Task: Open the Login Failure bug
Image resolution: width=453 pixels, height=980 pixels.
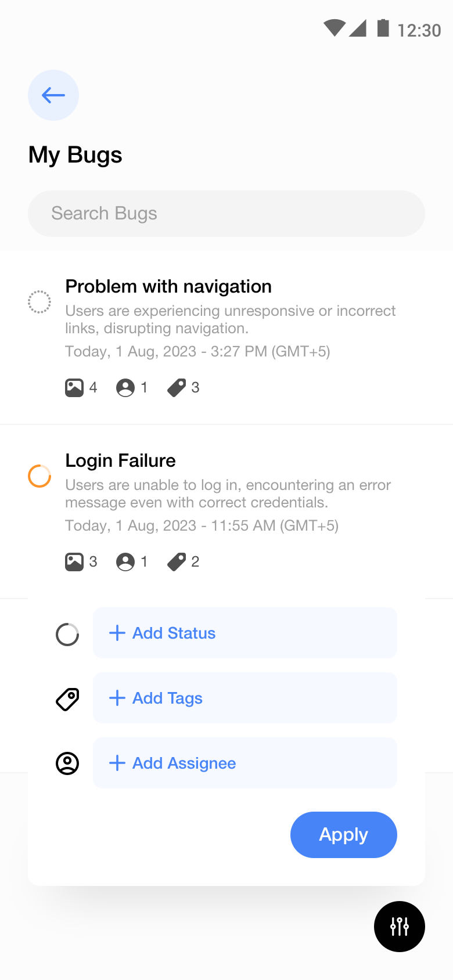Action: 121,461
